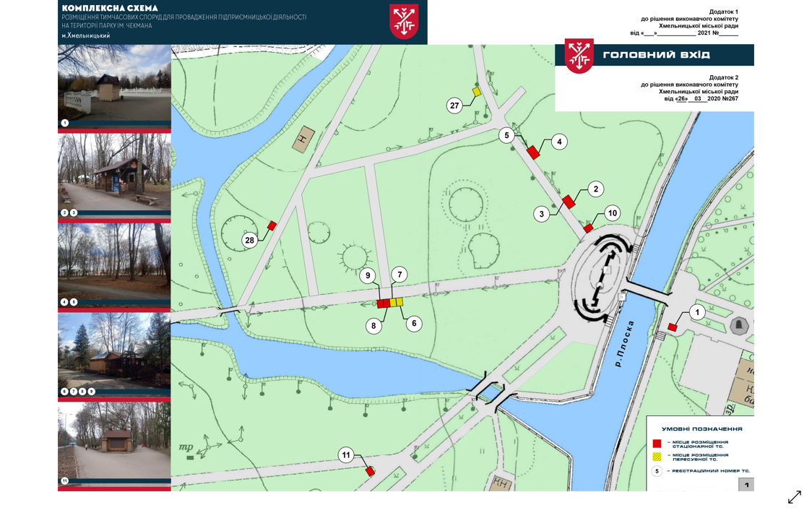
Task: Click the building marked H on the map
Action: point(303,139)
